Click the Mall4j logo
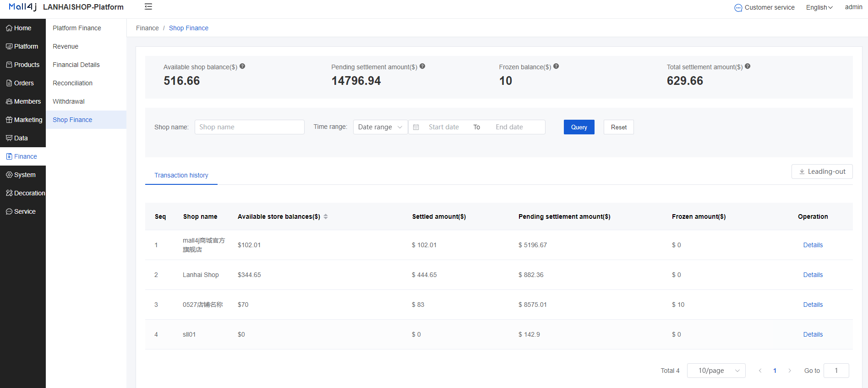 tap(22, 7)
